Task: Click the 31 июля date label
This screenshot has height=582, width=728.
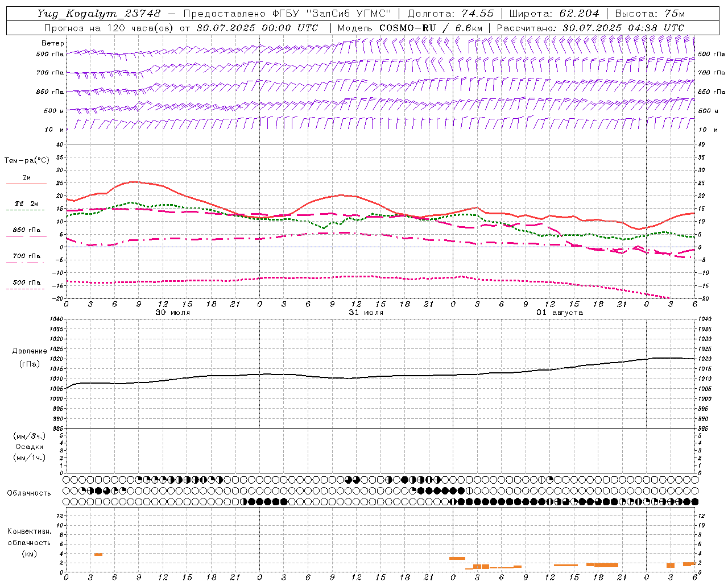Action: [366, 313]
